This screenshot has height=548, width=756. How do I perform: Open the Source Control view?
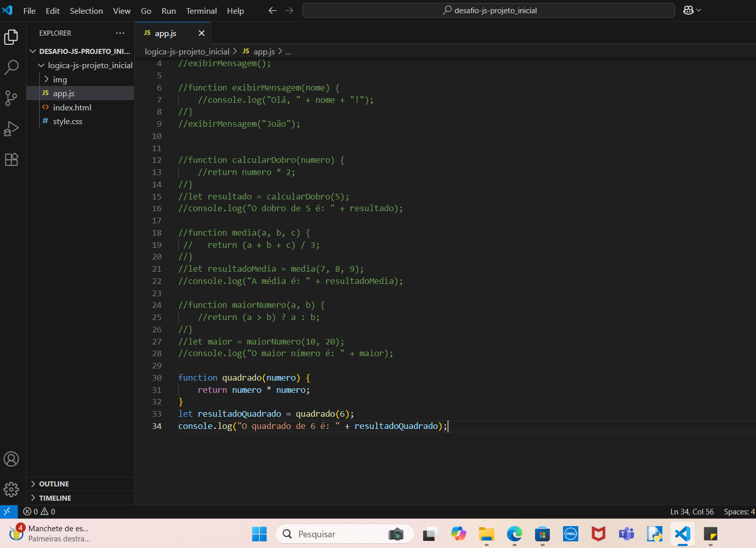pyautogui.click(x=11, y=98)
